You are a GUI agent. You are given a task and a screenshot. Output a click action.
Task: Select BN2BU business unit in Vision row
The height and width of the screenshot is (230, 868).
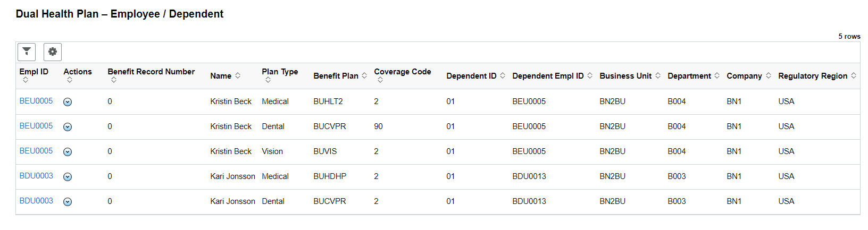click(x=612, y=151)
